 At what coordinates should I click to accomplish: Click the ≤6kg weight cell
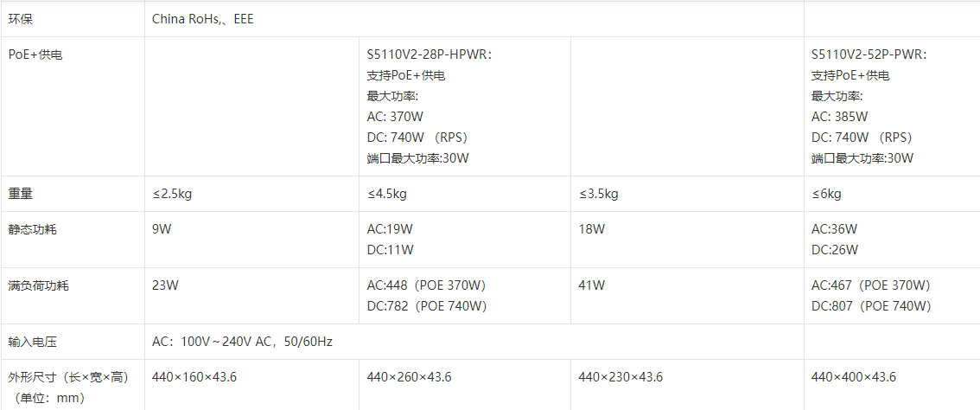pyautogui.click(x=826, y=194)
